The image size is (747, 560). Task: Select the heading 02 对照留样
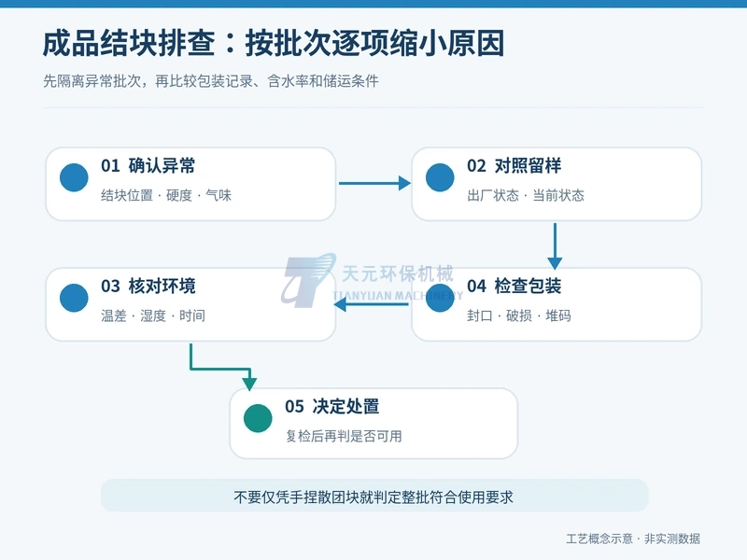(x=514, y=166)
